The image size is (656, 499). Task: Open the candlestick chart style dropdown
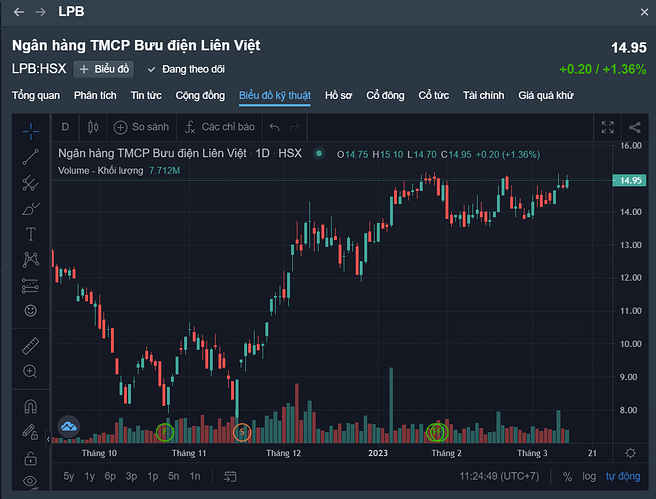pos(95,127)
